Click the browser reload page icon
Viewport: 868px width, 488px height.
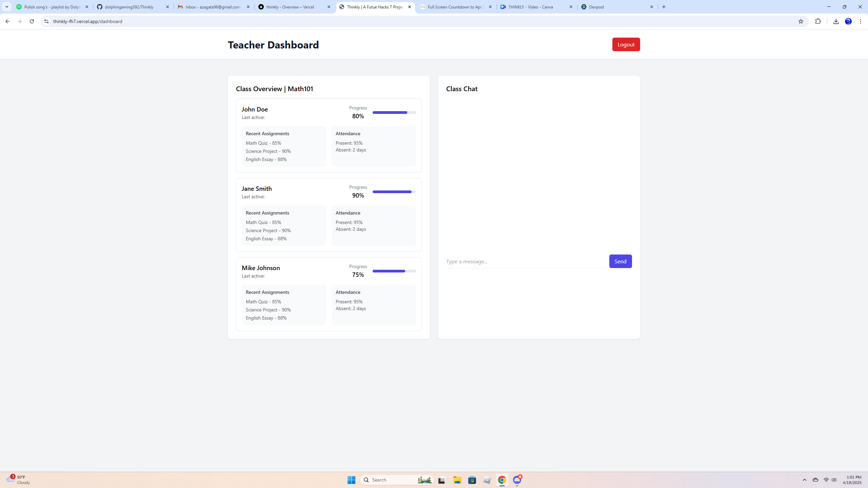click(32, 21)
